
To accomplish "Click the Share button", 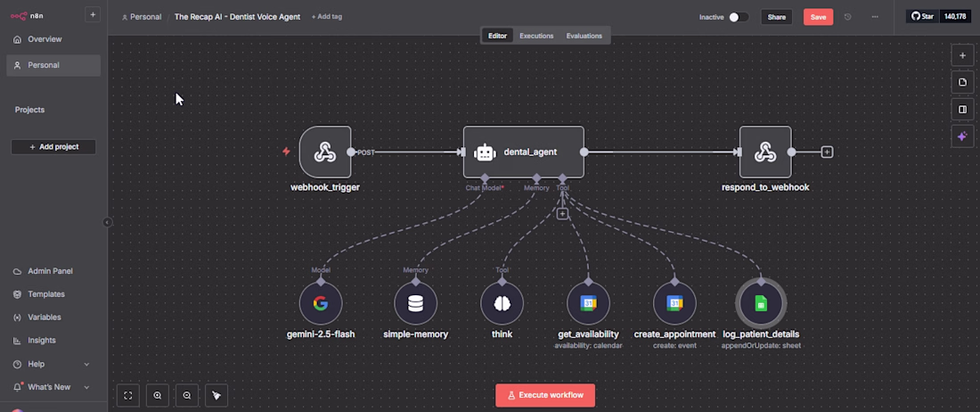I will pos(776,17).
